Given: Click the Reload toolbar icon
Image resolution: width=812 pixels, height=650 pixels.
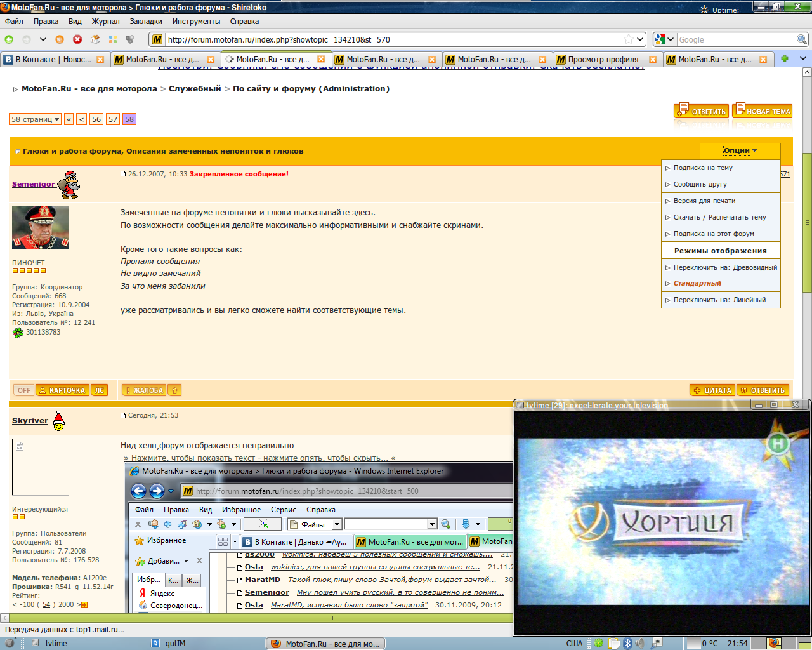Looking at the screenshot, I should pos(60,39).
